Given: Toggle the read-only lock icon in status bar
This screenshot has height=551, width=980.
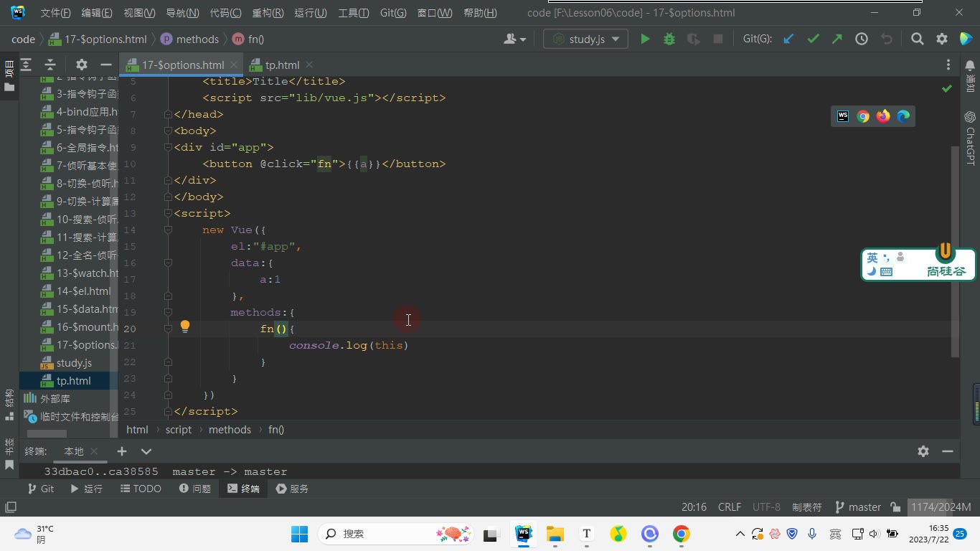Looking at the screenshot, I should 895,507.
